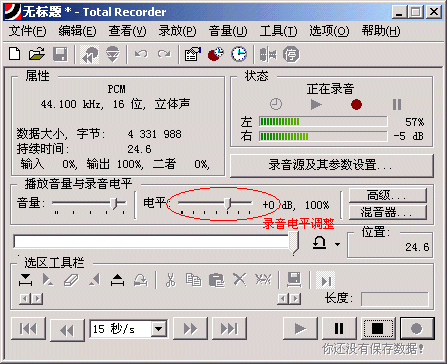
Task: Click the selection end marker icon
Action: (118, 280)
